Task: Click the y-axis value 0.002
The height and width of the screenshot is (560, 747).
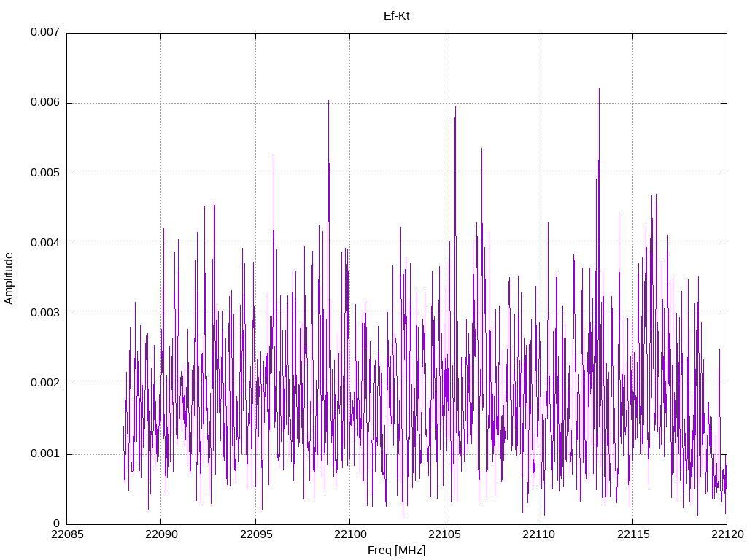Action: tap(45, 383)
